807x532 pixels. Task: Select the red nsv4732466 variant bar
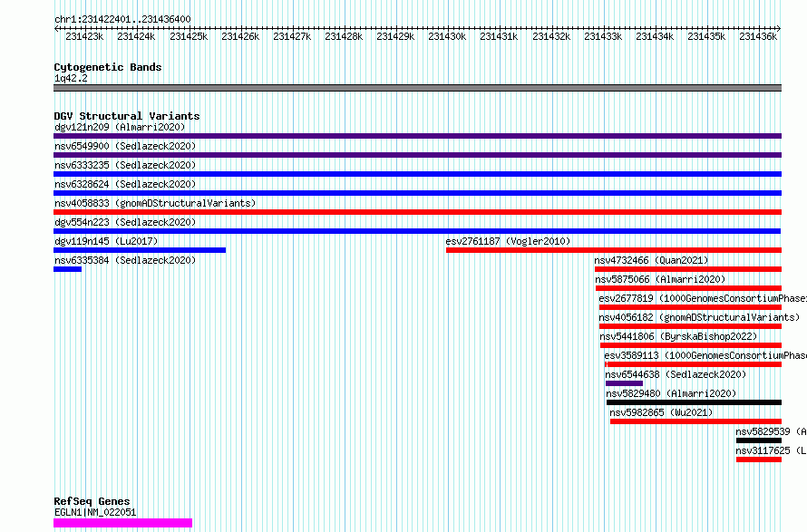point(688,269)
